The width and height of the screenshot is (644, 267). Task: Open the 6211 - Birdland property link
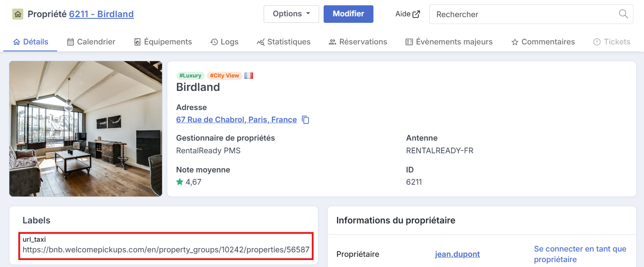101,14
